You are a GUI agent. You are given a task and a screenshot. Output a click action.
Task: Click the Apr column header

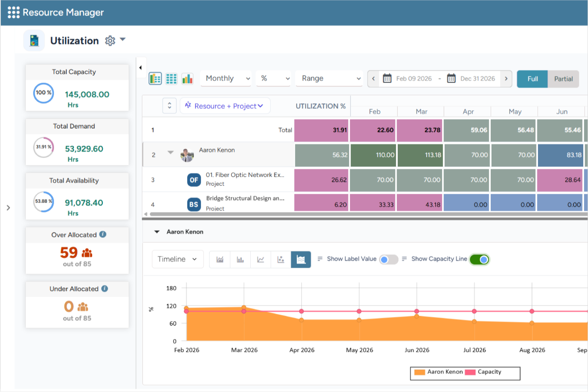[468, 112]
